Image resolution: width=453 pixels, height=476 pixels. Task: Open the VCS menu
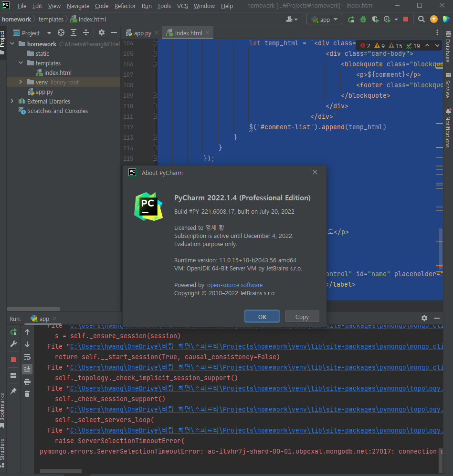[182, 6]
